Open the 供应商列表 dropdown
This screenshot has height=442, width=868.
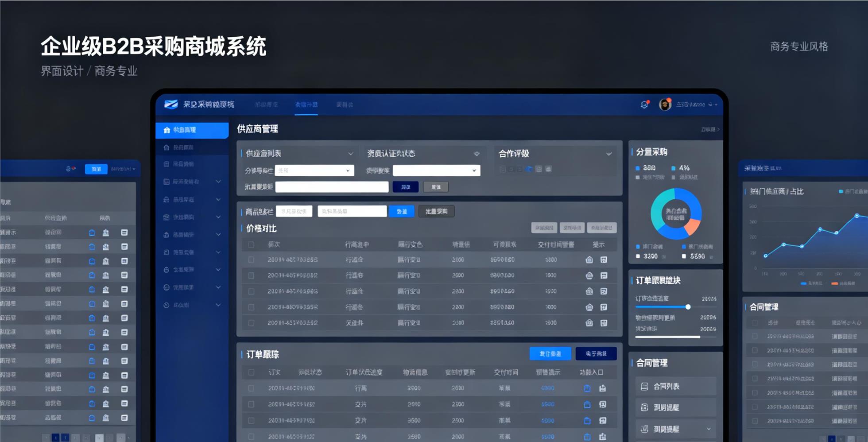pos(351,153)
